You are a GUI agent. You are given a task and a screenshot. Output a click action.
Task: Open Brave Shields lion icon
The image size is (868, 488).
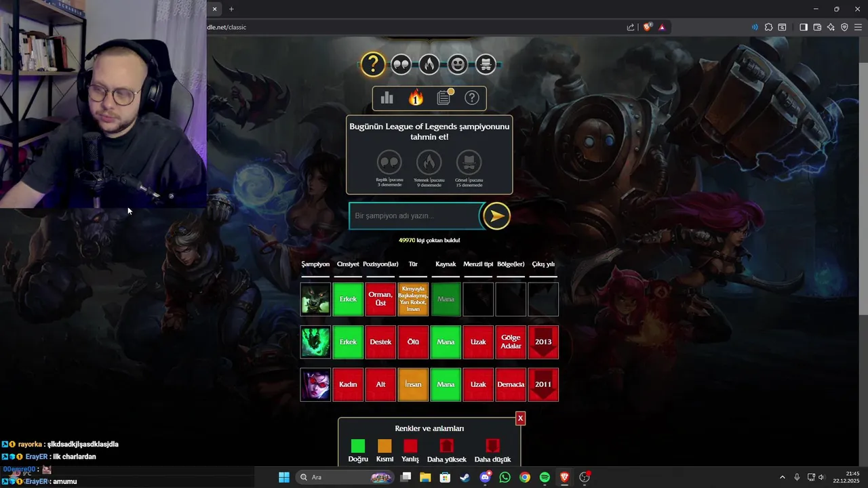648,27
